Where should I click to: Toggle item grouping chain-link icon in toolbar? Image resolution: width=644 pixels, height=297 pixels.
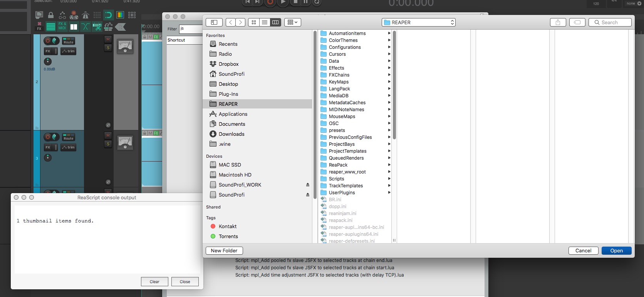[62, 15]
